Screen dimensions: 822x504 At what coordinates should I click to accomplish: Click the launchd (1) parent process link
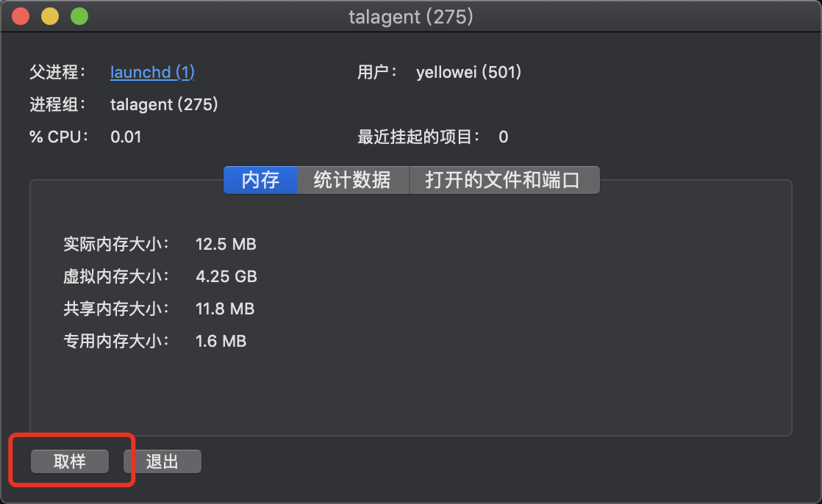pyautogui.click(x=152, y=72)
